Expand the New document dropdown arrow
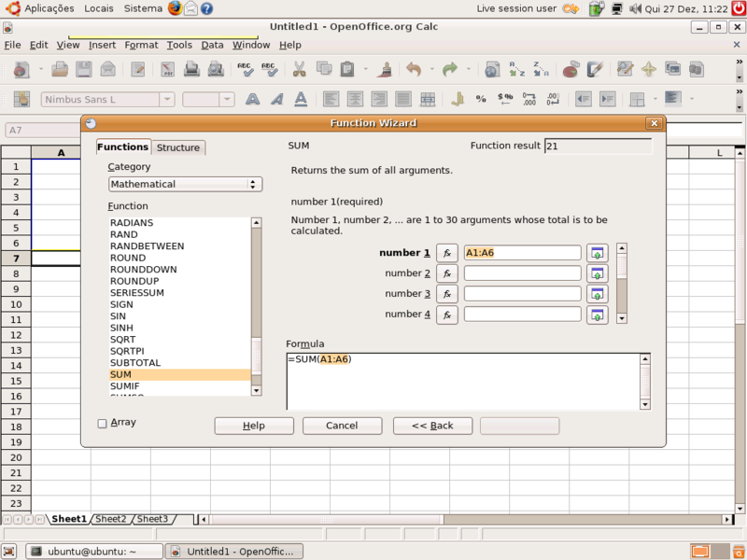This screenshot has height=560, width=747. (40, 69)
